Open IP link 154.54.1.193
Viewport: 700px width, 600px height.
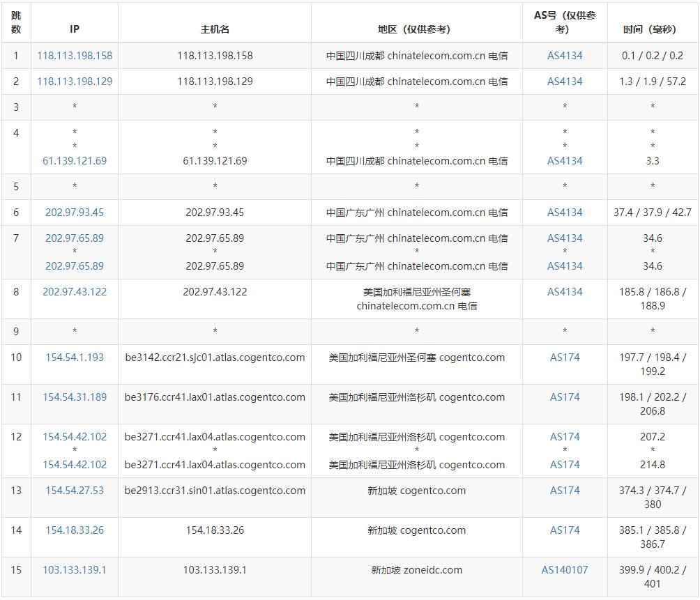[75, 357]
